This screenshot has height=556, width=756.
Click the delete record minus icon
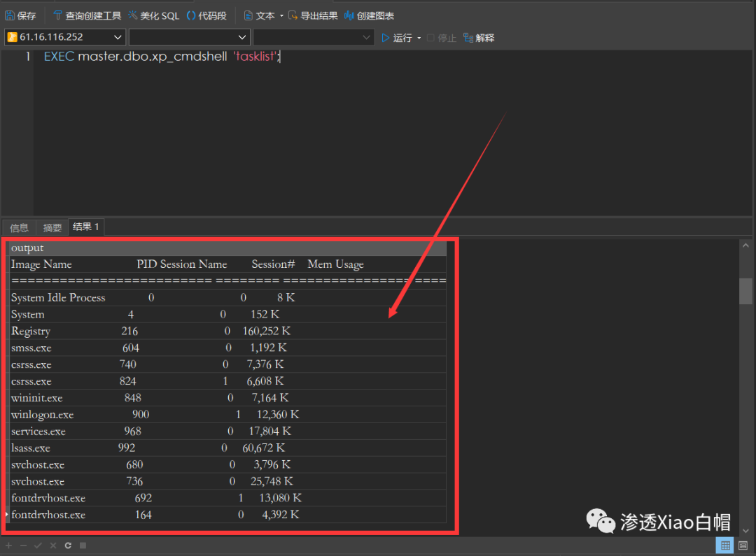point(23,546)
